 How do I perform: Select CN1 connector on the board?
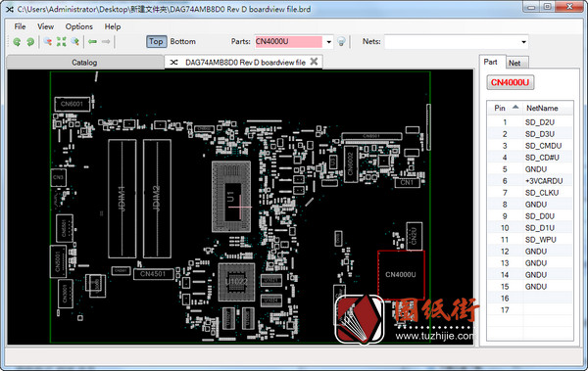click(407, 183)
